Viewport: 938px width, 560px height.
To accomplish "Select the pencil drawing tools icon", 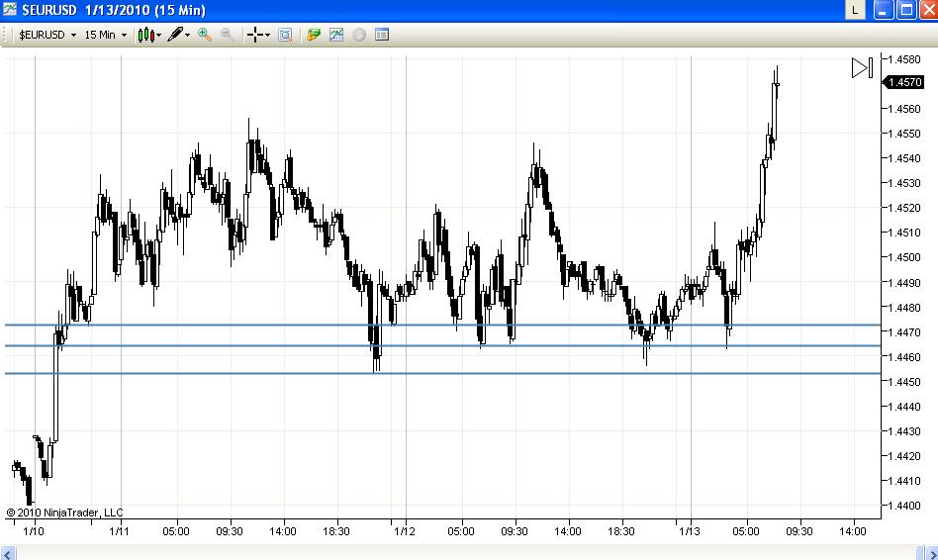I will 175,34.
